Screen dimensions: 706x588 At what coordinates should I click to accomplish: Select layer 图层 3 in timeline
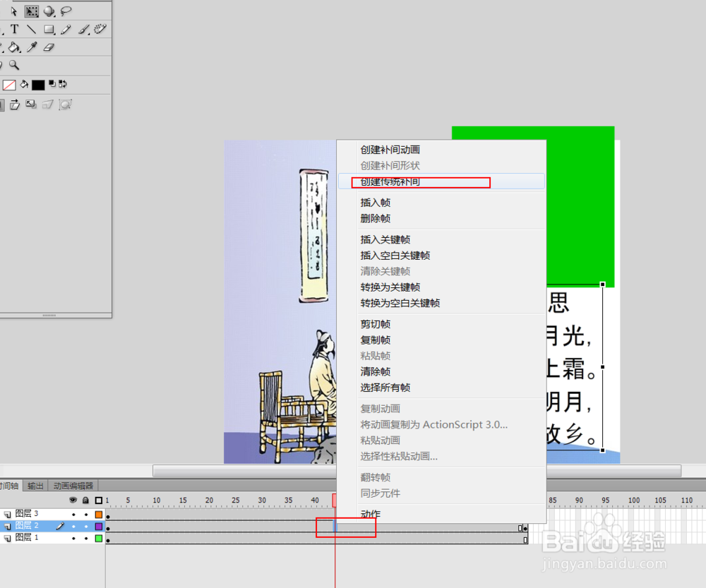[27, 514]
